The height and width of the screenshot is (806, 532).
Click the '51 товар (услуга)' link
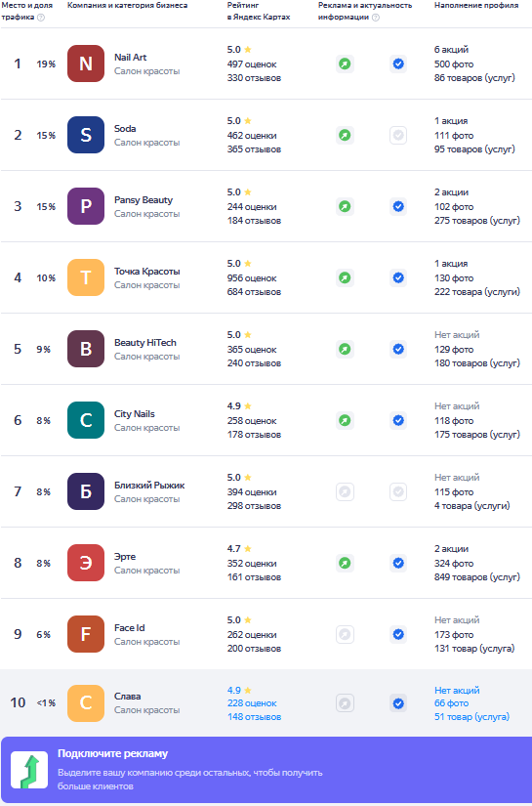471,717
